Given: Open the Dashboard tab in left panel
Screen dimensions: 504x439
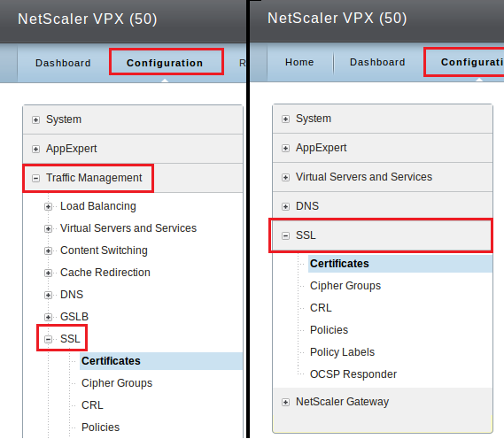Looking at the screenshot, I should point(63,63).
